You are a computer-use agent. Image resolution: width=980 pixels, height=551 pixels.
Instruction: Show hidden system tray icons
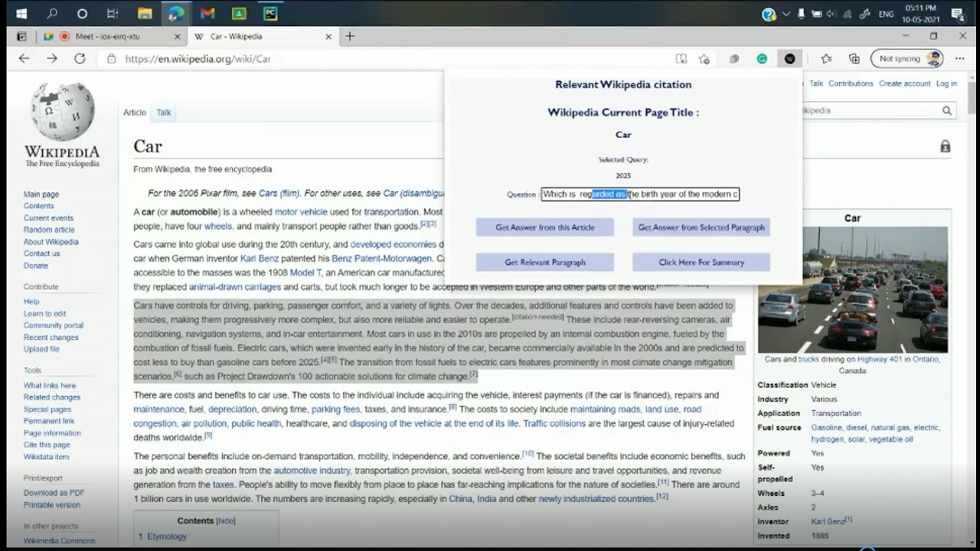click(x=786, y=14)
